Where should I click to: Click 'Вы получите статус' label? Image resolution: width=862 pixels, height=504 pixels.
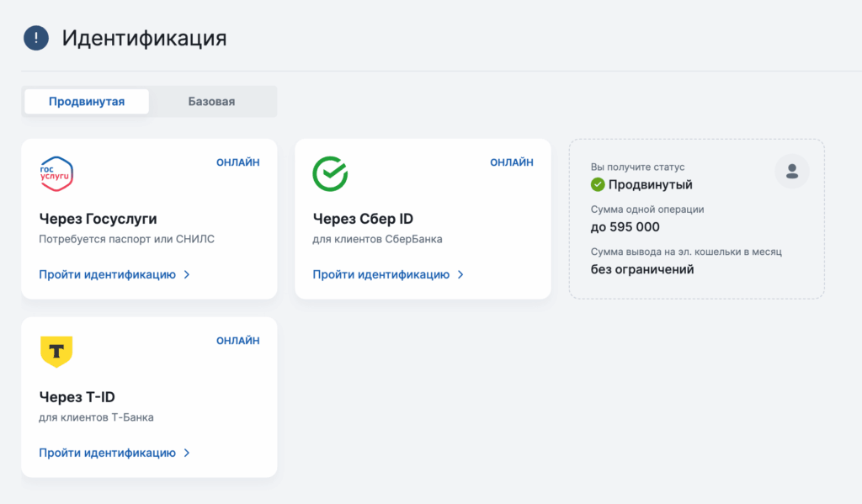click(x=638, y=167)
